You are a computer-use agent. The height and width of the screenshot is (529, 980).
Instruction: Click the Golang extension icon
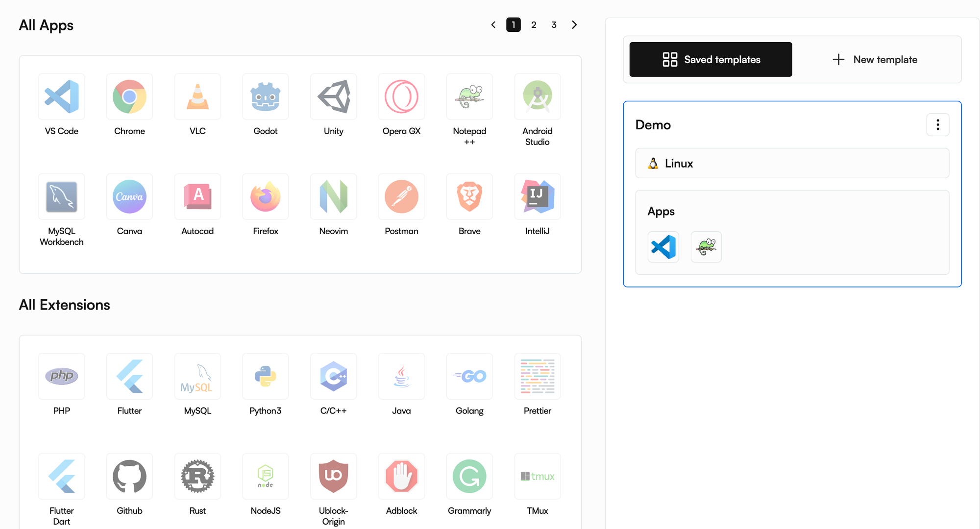coord(469,376)
